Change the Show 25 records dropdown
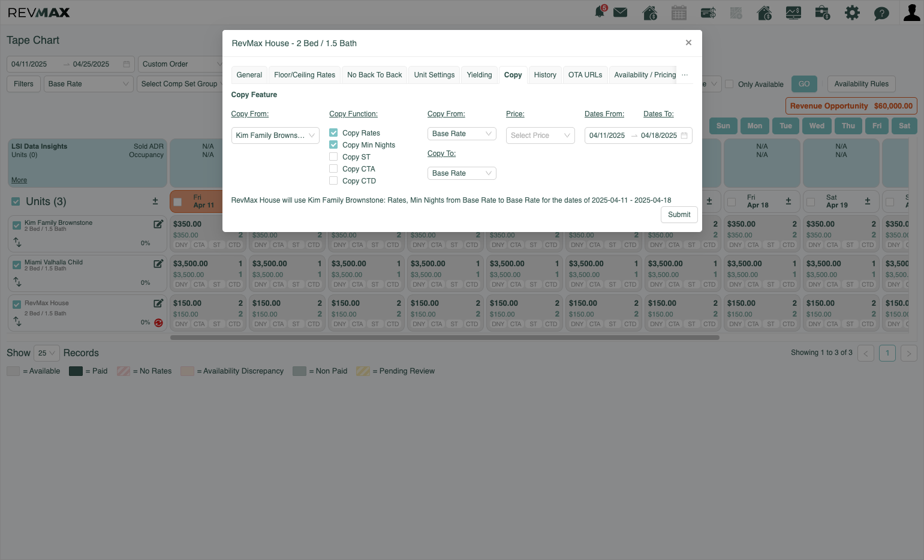The width and height of the screenshot is (924, 560). click(46, 353)
